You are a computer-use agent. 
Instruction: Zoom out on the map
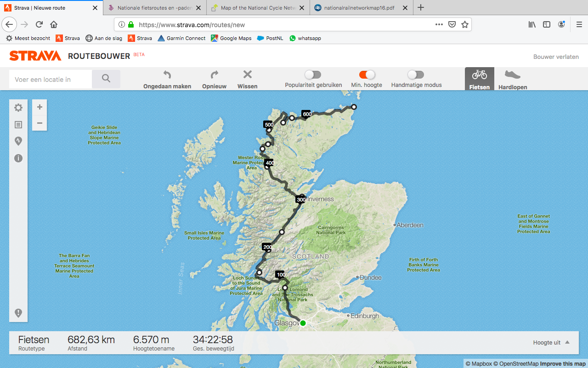click(40, 123)
